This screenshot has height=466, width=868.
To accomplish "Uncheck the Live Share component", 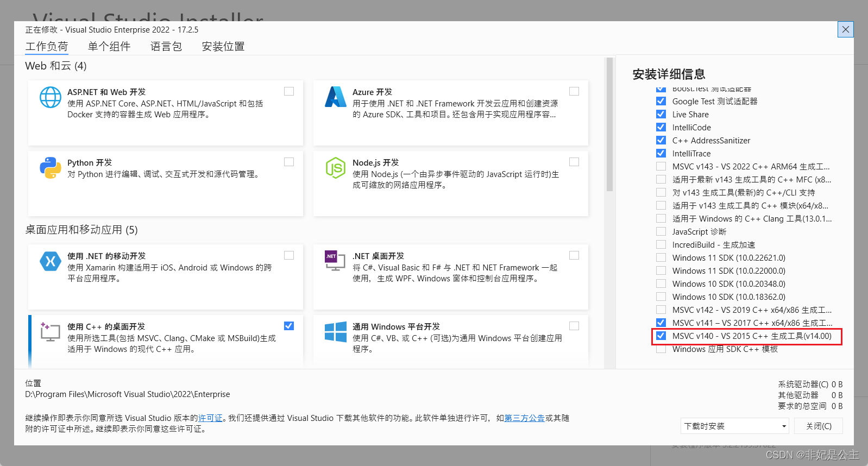I will click(661, 114).
